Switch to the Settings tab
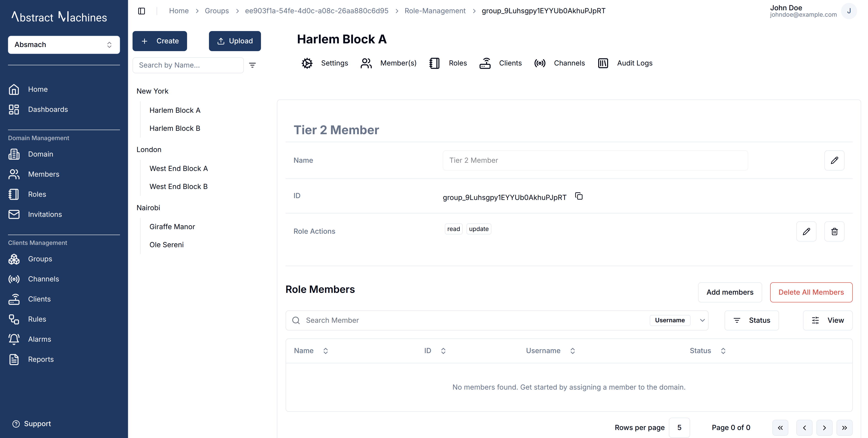This screenshot has height=438, width=868. click(x=324, y=63)
